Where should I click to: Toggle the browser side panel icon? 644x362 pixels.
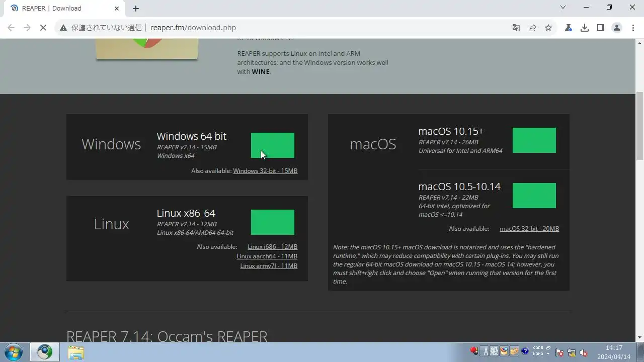point(601,28)
